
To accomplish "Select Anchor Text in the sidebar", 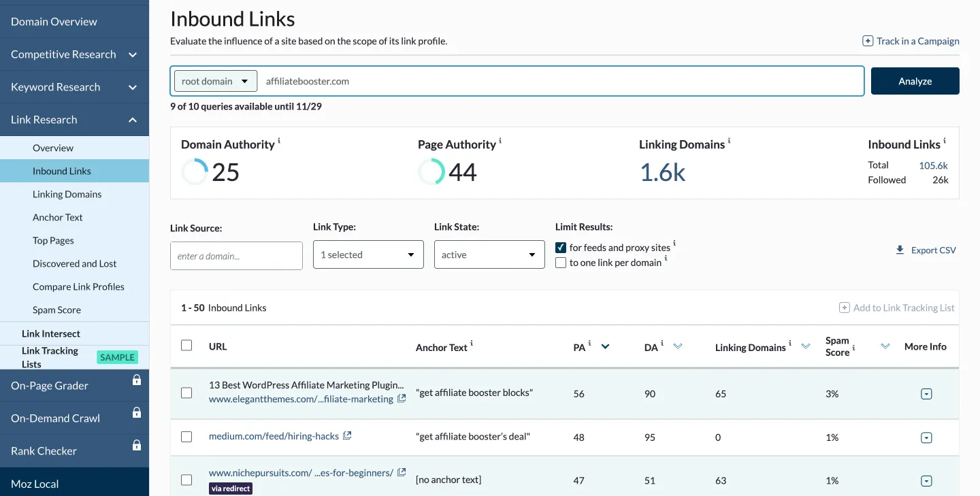I will click(59, 216).
